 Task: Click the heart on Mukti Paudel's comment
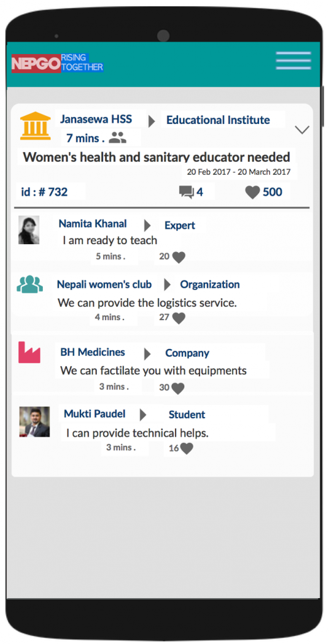pos(186,448)
